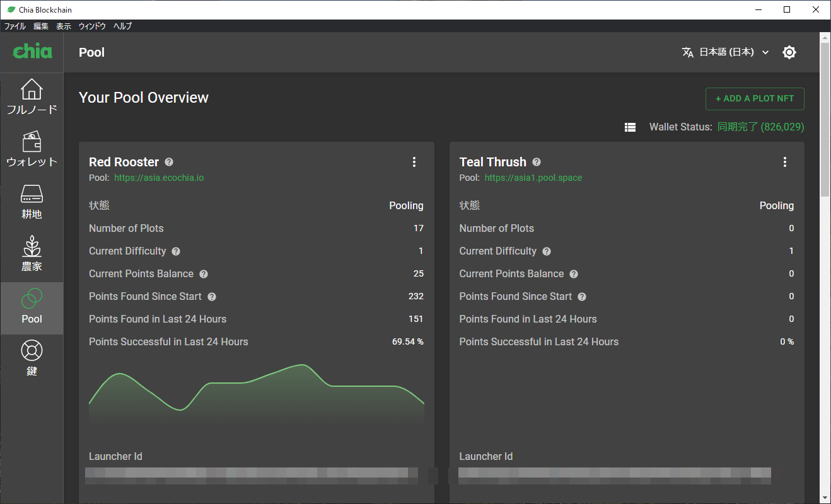Click the vertical scrollbar thumb

pyautogui.click(x=825, y=120)
